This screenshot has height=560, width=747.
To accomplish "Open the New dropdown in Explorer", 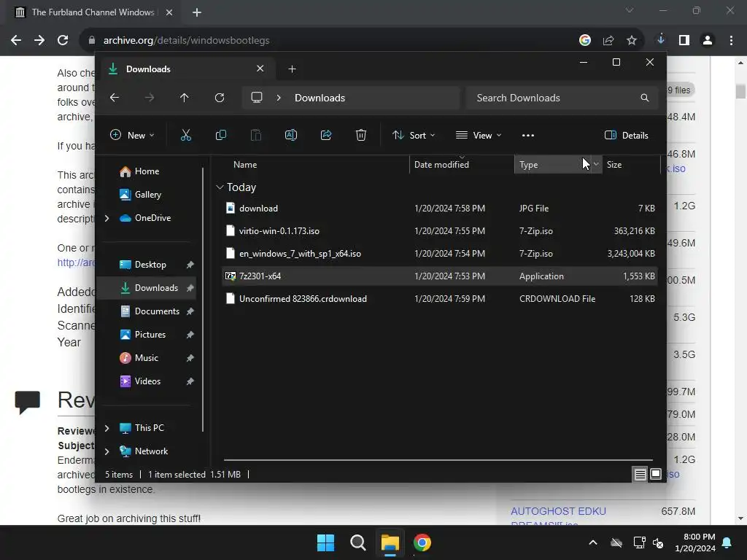I will click(x=133, y=135).
